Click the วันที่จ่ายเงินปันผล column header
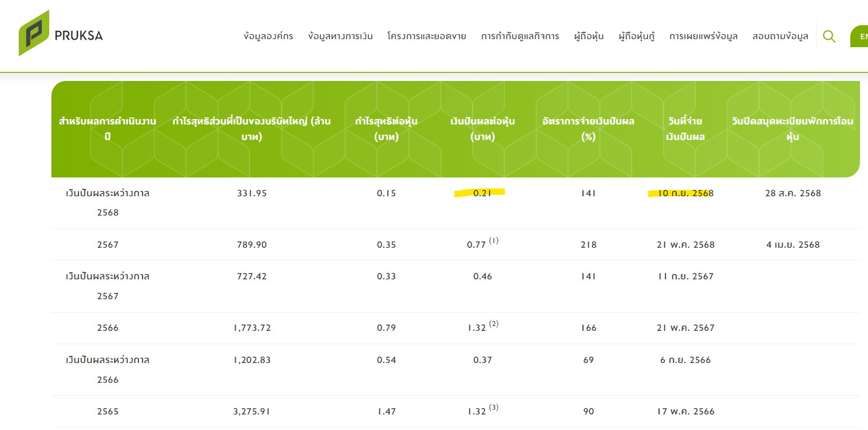Image resolution: width=868 pixels, height=430 pixels. tap(685, 129)
